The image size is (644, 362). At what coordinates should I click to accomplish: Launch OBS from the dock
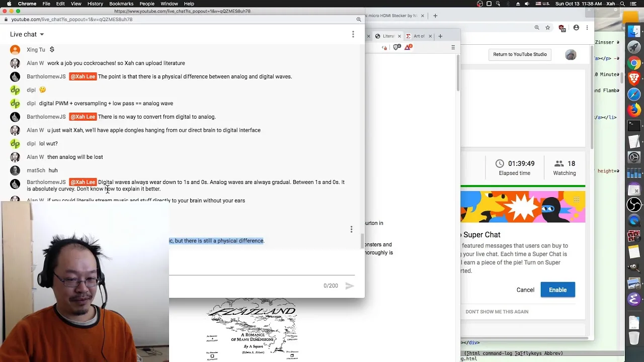(634, 205)
